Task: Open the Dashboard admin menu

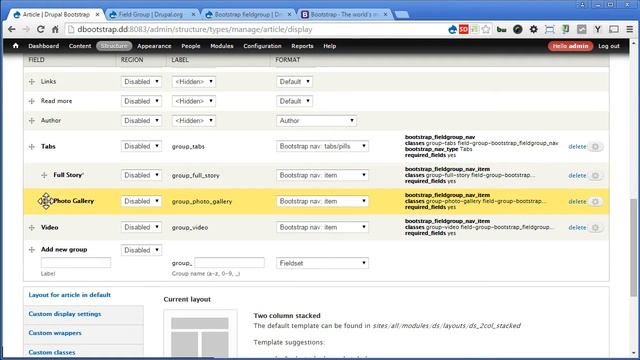Action: pos(44,46)
